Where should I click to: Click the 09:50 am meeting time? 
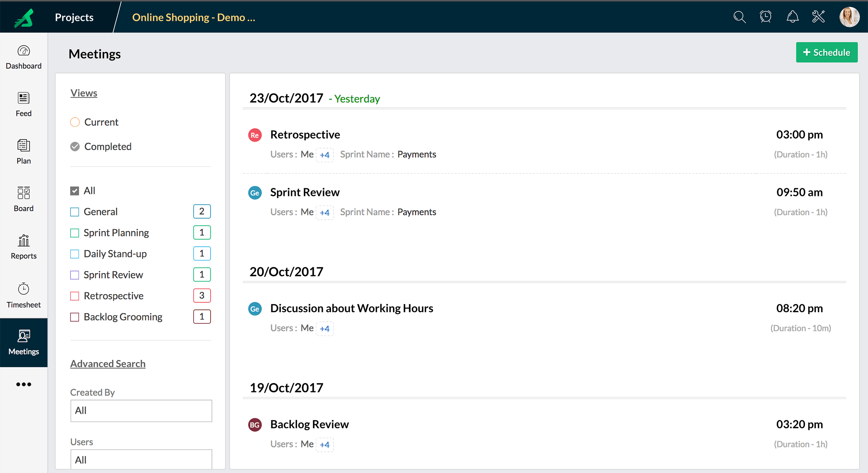click(x=799, y=192)
